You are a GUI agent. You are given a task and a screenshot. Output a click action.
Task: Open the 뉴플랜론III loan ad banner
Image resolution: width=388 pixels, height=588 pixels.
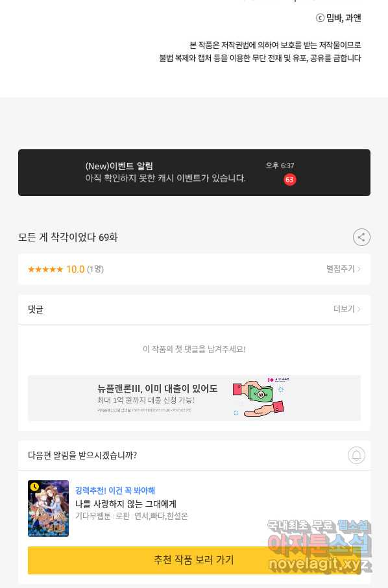click(194, 398)
